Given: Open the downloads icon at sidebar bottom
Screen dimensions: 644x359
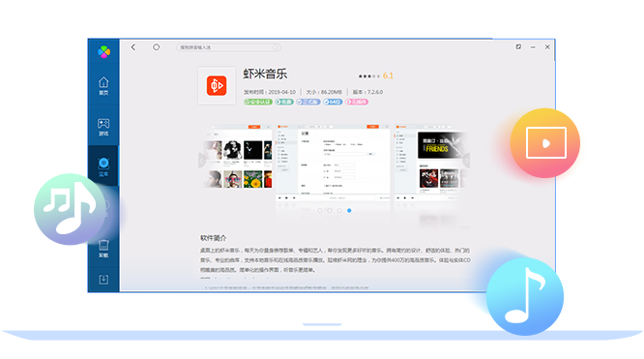Looking at the screenshot, I should pyautogui.click(x=103, y=280).
